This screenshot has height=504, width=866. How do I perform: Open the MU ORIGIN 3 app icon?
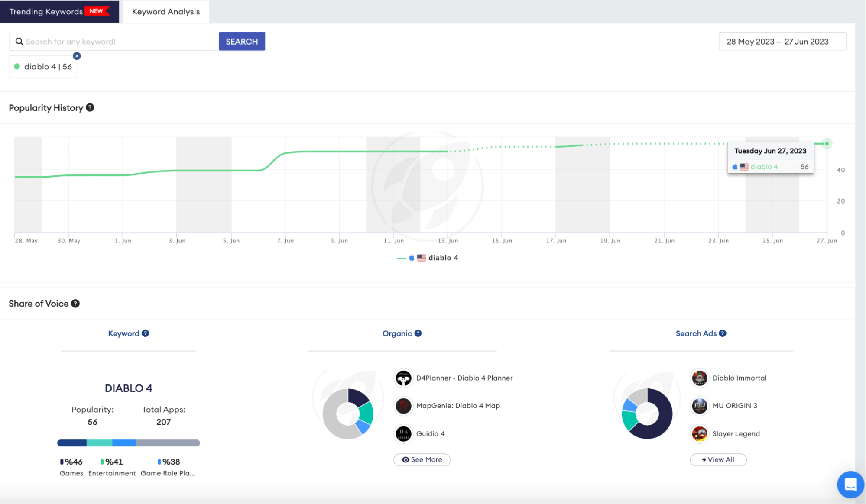[699, 406]
